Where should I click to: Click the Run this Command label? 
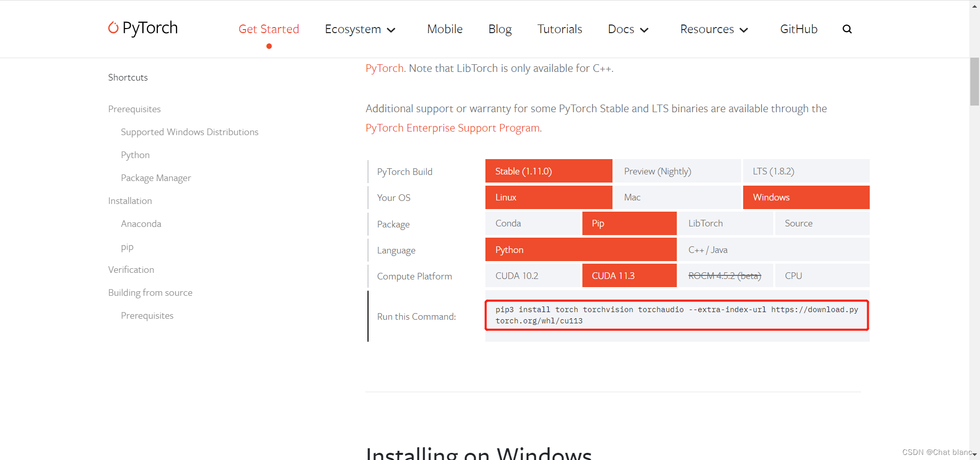416,317
